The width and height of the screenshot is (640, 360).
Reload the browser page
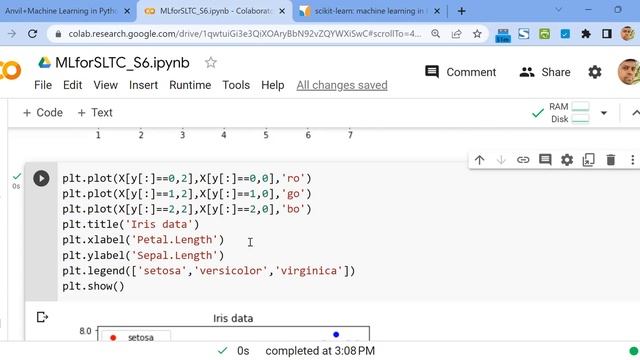pos(33,34)
